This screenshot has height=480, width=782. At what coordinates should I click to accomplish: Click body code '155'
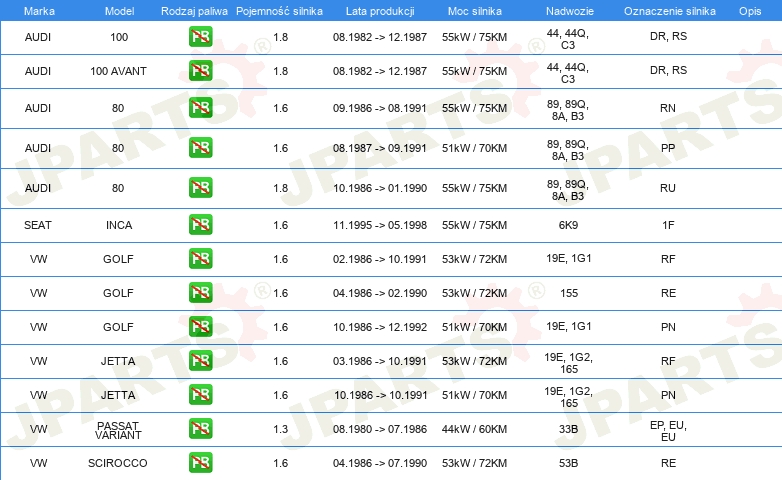point(569,293)
